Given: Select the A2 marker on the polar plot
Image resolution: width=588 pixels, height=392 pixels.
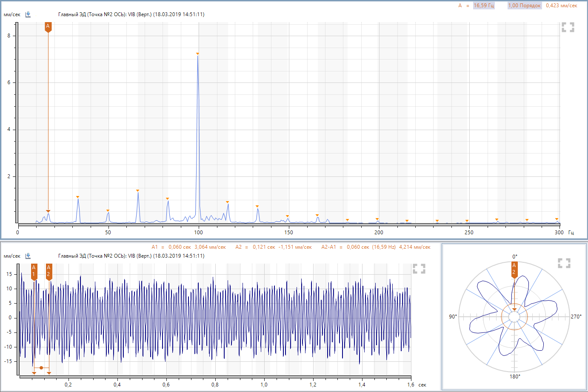Looking at the screenshot, I should pyautogui.click(x=514, y=270).
